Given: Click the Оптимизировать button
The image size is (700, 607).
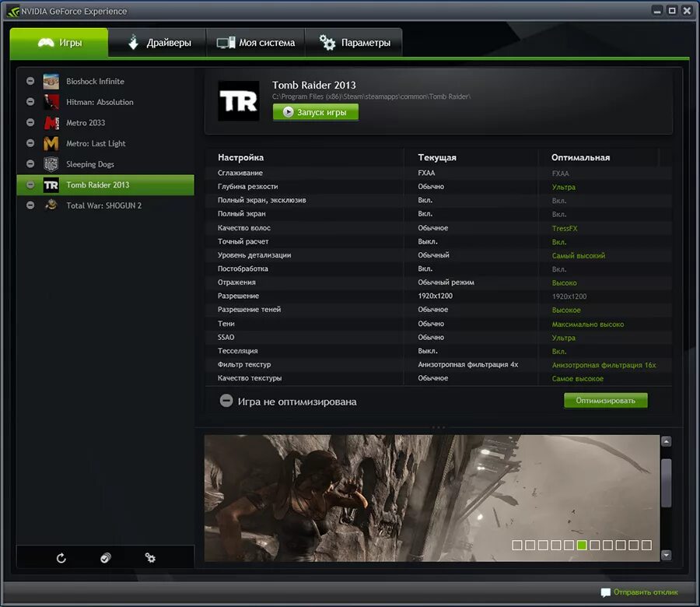Looking at the screenshot, I should 605,401.
